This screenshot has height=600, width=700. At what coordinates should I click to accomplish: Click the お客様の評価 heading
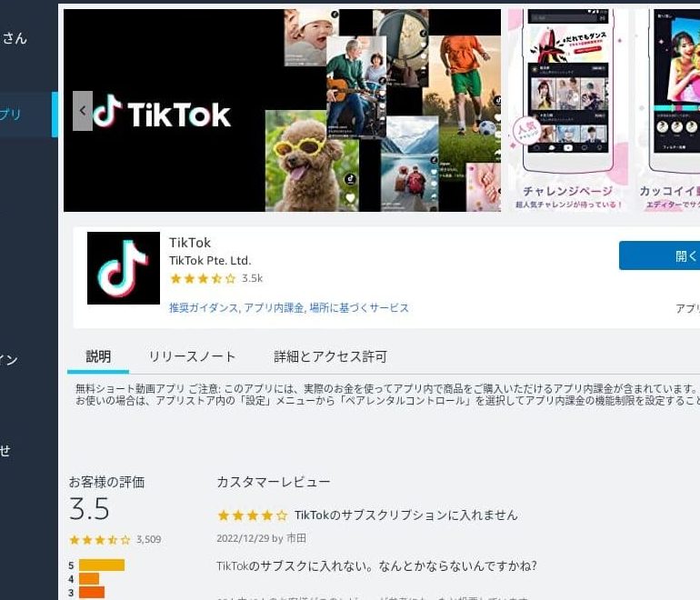pos(106,482)
